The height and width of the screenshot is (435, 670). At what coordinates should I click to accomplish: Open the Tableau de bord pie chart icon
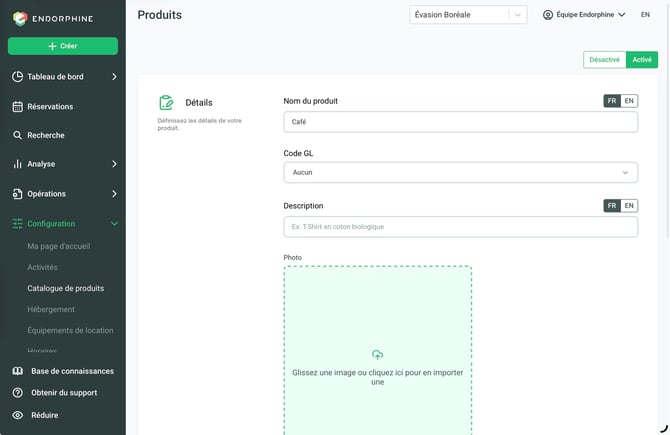click(x=18, y=76)
